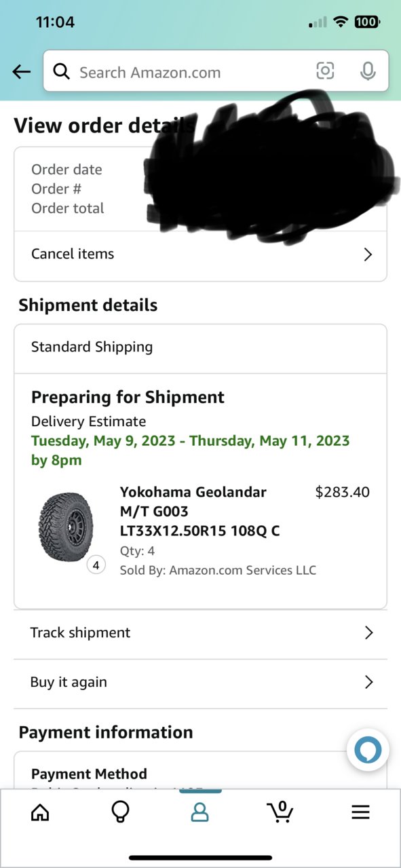Expand Track shipment chevron

[x=368, y=633]
